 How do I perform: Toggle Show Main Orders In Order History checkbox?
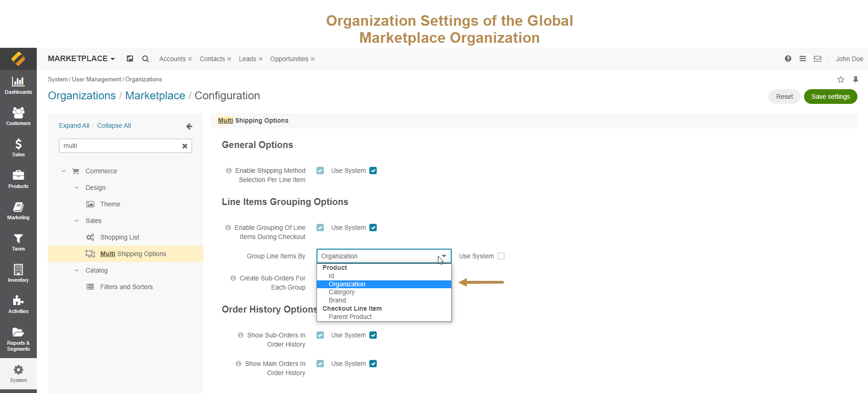tap(320, 364)
